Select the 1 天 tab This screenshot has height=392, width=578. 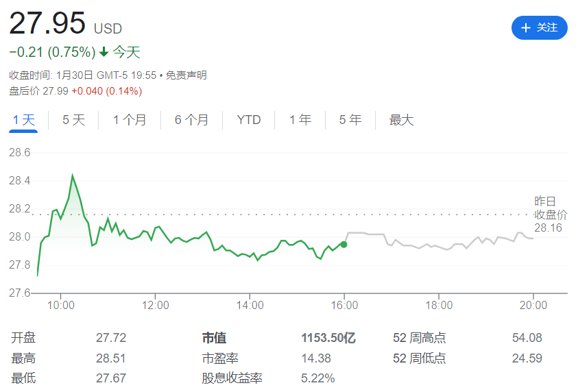(x=23, y=120)
